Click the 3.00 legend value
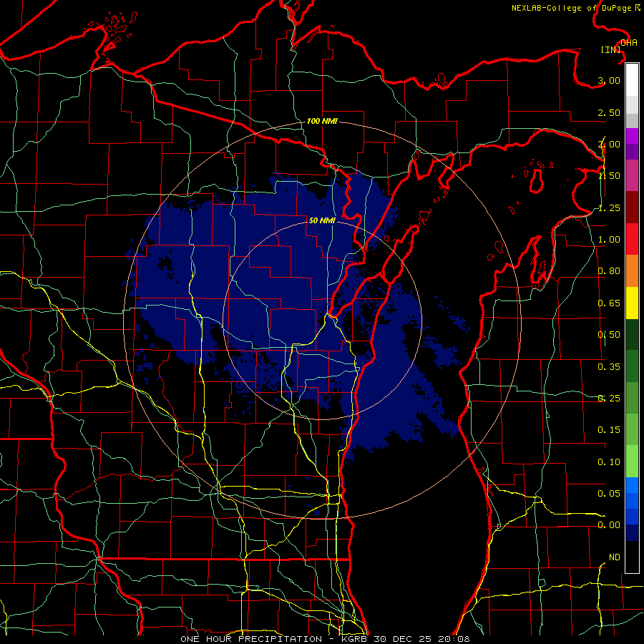This screenshot has width=644, height=644. (609, 80)
